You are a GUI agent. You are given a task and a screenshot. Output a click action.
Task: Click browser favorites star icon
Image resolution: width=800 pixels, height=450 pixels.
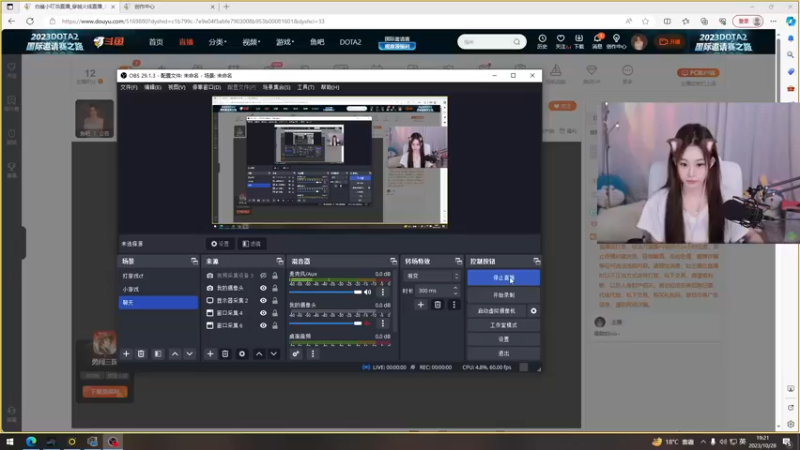[645, 21]
